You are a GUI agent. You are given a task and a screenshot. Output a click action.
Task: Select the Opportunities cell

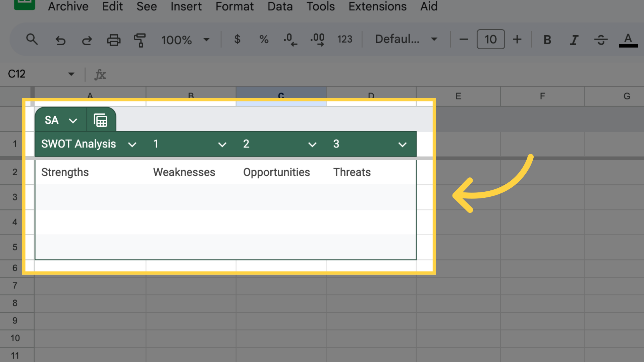[281, 172]
